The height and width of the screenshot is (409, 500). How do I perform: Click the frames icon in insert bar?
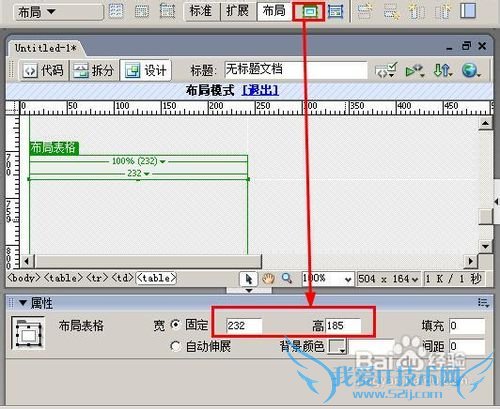coord(468,11)
